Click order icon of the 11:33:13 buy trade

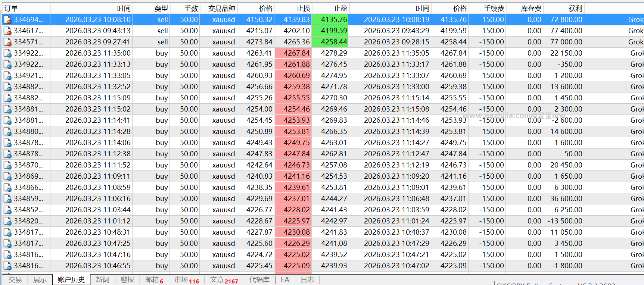click(x=7, y=64)
